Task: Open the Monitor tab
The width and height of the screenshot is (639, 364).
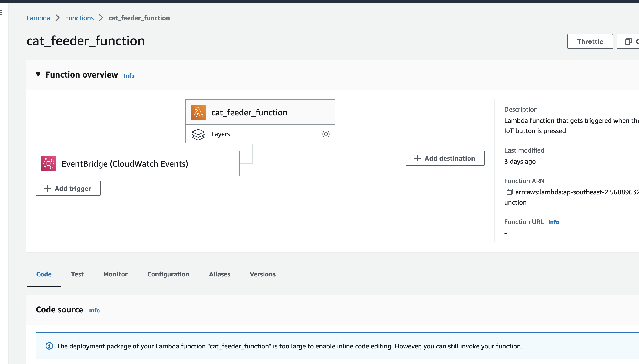Action: coord(115,274)
